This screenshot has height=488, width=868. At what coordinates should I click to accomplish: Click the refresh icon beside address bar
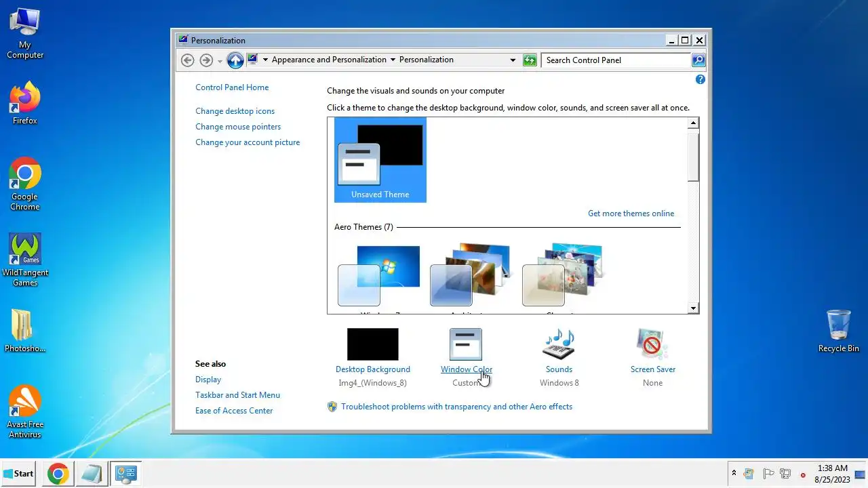pos(530,60)
